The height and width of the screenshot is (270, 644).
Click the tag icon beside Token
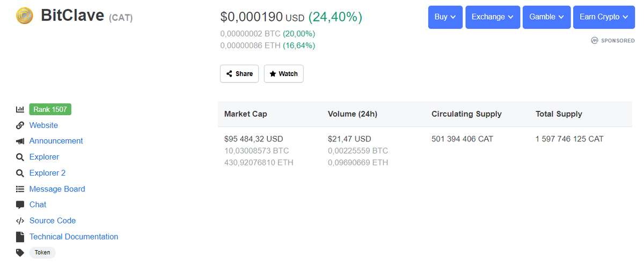pyautogui.click(x=20, y=252)
